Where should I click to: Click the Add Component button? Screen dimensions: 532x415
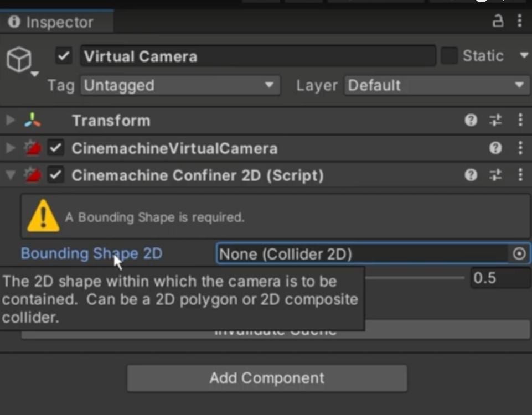[267, 378]
